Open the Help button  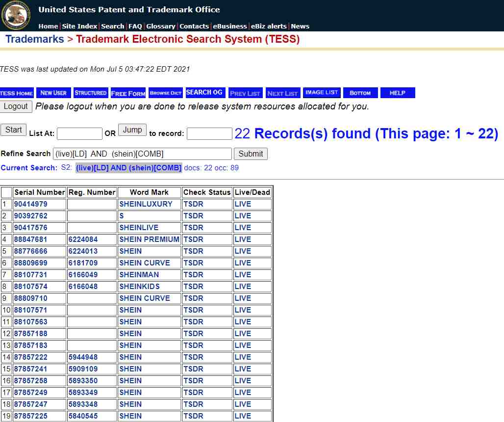coord(398,93)
